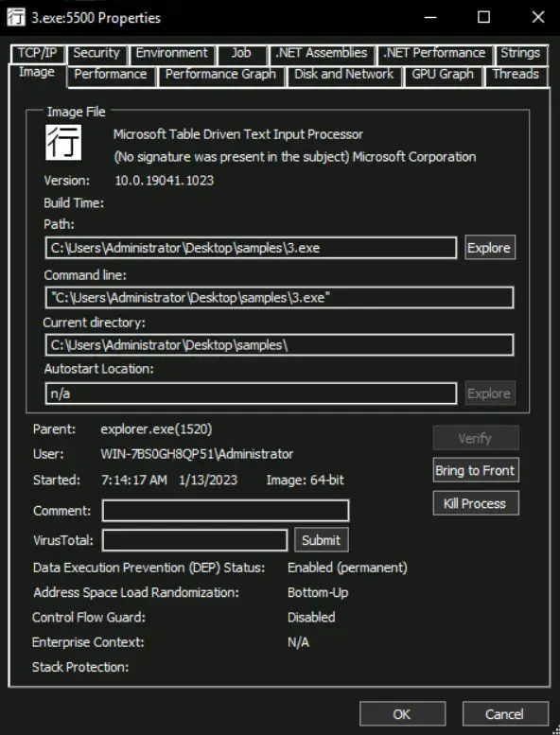Click the Kill Process button
Viewport: 560px width, 735px height.
(x=476, y=503)
